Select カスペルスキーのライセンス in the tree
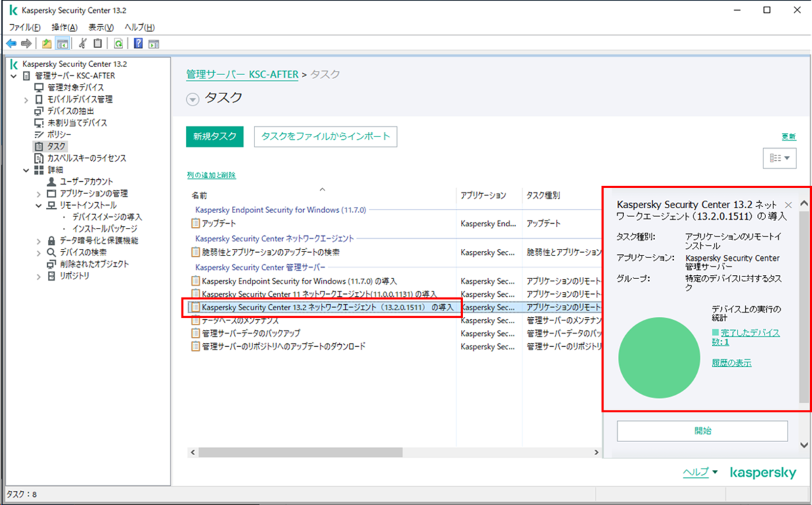812x505 pixels. 86,158
